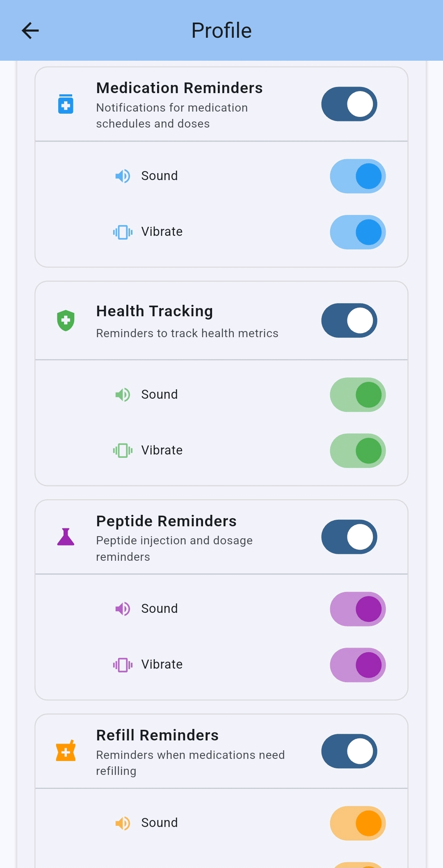Click the vibrate phone icon under Health Tracking
443x868 pixels.
point(122,450)
